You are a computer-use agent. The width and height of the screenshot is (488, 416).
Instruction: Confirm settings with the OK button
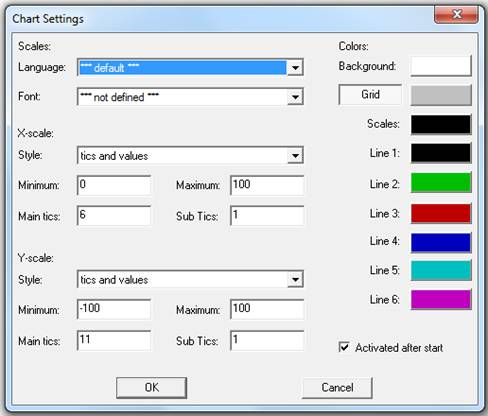coord(151,388)
